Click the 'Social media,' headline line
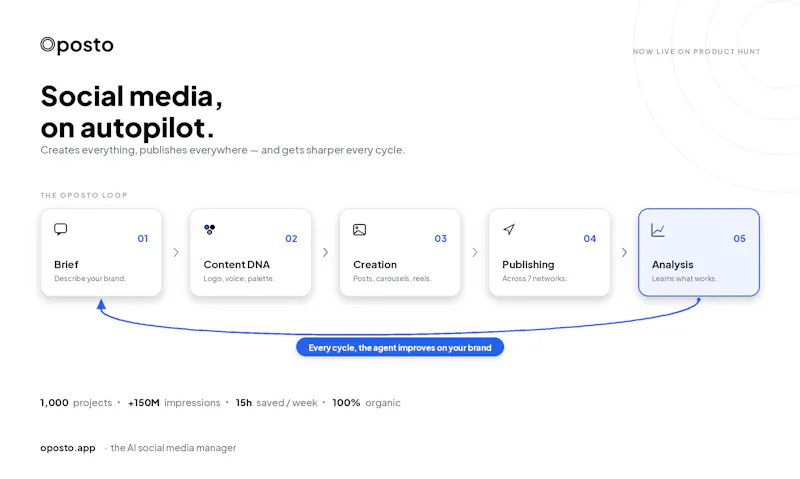Image resolution: width=800 pixels, height=479 pixels. 132,96
